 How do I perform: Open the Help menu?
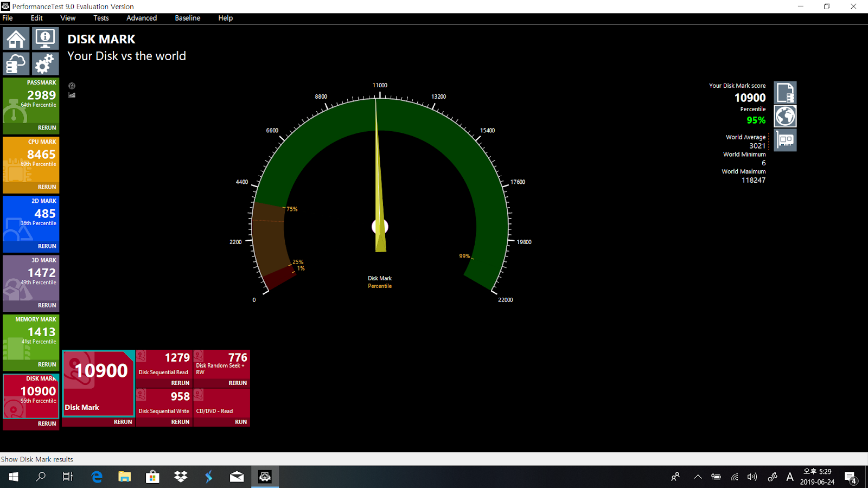point(226,18)
